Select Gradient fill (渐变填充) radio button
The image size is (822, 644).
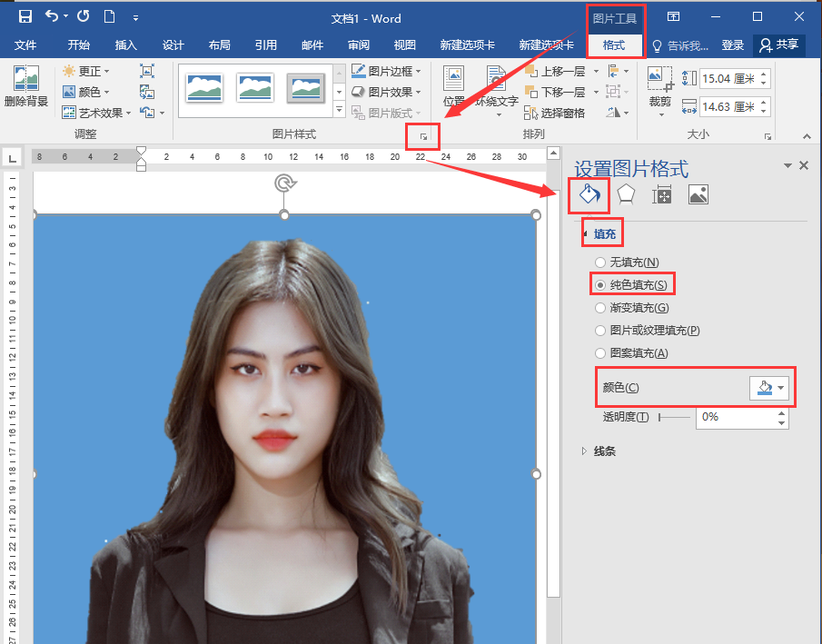(600, 308)
